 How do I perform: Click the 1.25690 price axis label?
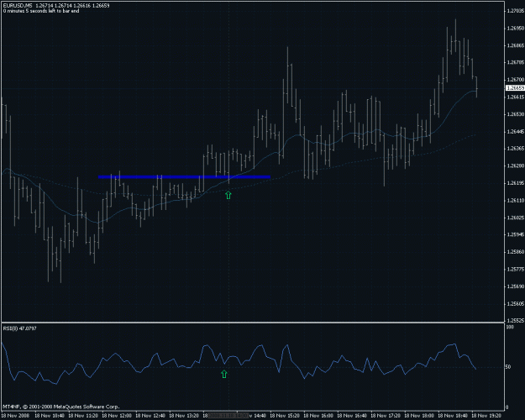(x=516, y=286)
